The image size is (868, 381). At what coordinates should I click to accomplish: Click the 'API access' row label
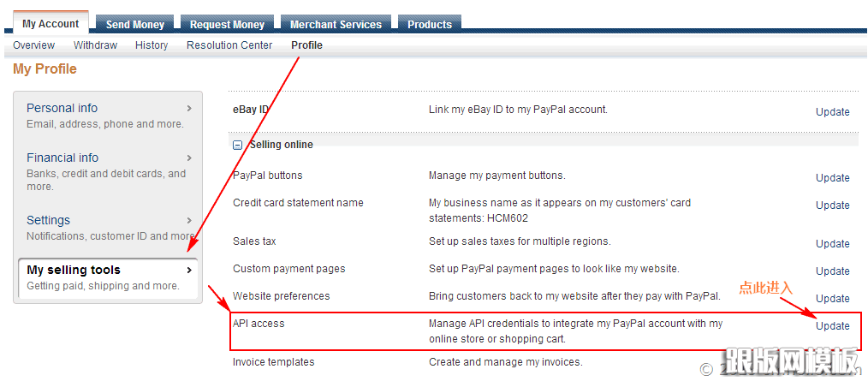click(x=259, y=324)
